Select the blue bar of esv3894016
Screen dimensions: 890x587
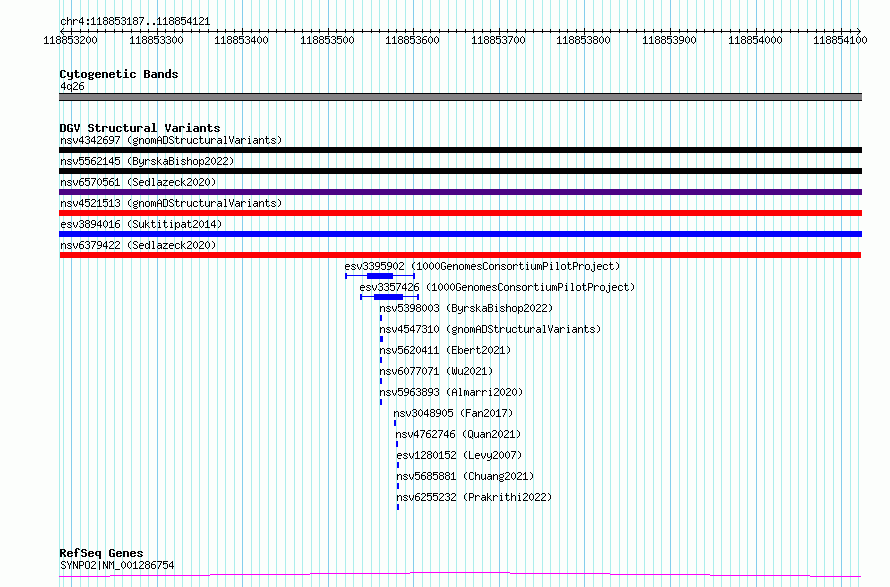[460, 234]
